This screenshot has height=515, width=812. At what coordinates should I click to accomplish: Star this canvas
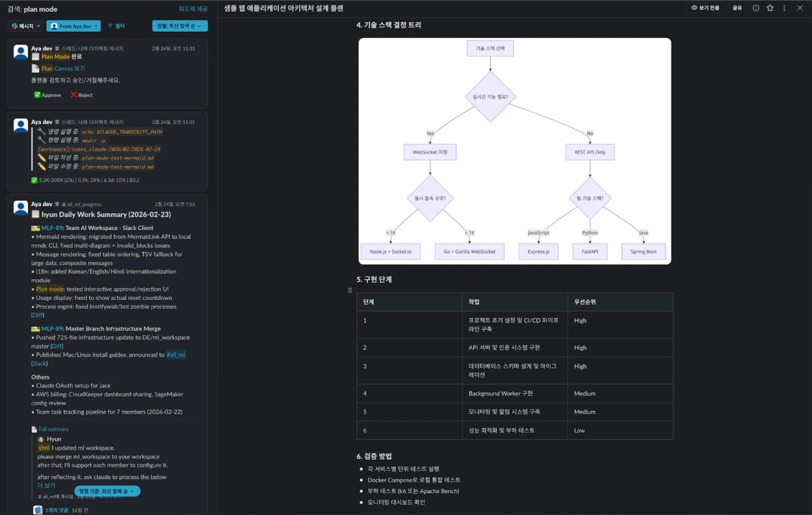coord(770,8)
